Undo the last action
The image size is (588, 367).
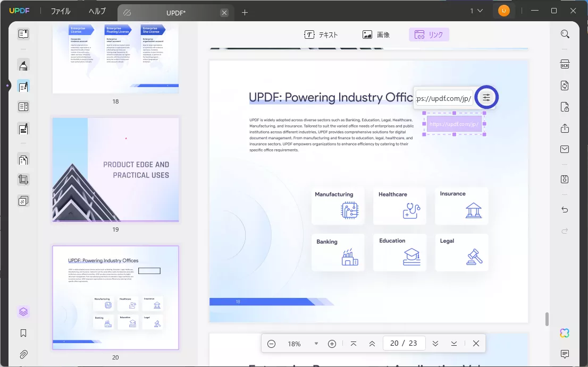click(x=565, y=210)
